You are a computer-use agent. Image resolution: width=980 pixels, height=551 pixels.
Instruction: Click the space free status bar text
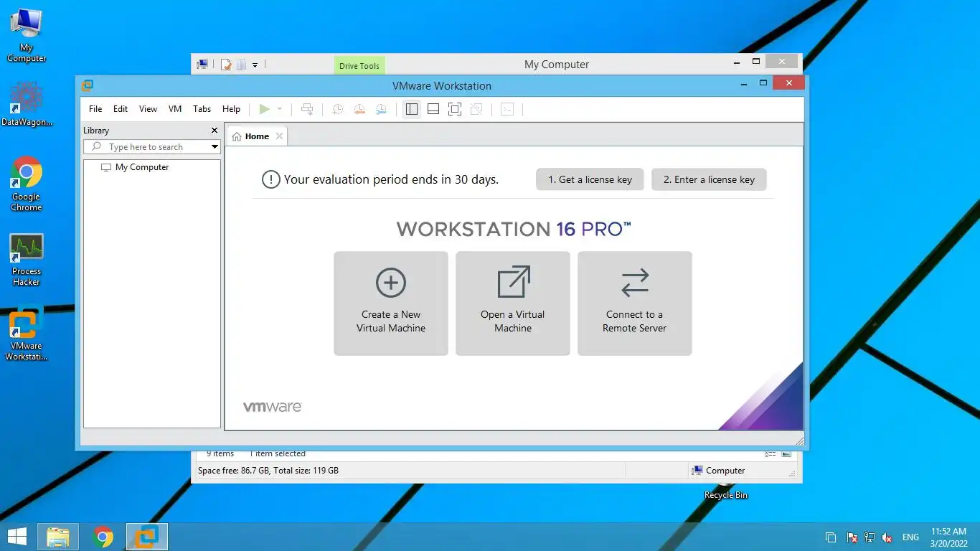point(268,471)
